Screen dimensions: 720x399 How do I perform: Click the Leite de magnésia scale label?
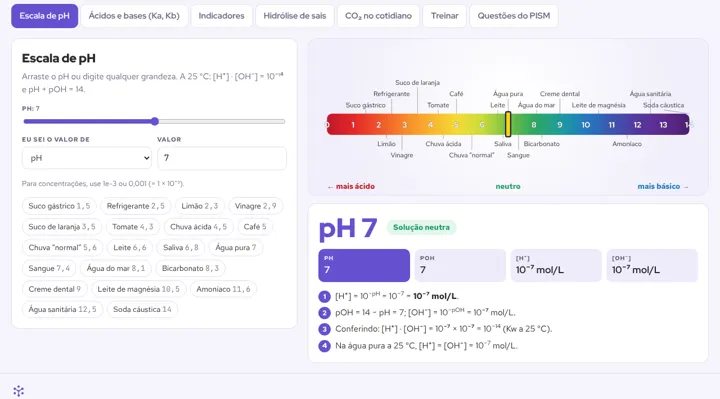point(598,105)
